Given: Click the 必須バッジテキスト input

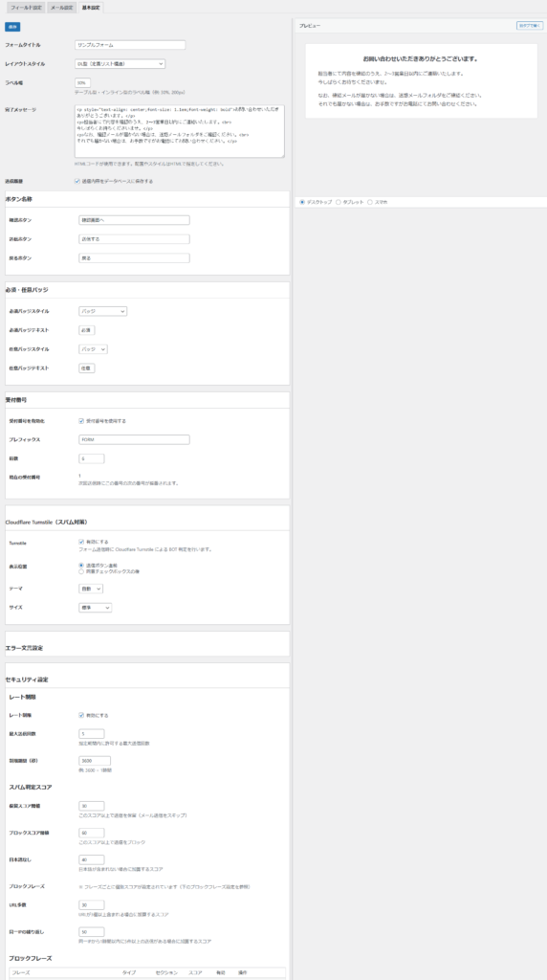Looking at the screenshot, I should 87,330.
